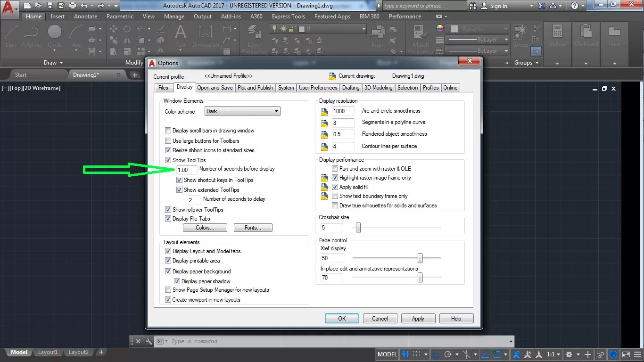Click the binoculars search icon
Image resolution: width=644 pixels, height=362 pixels.
tap(473, 6)
